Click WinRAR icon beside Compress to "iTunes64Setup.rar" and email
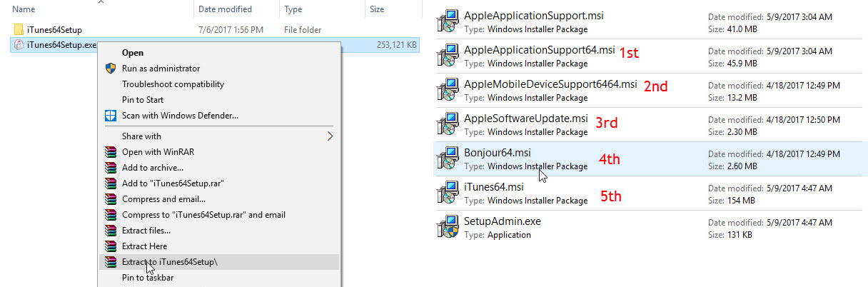 tap(111, 214)
